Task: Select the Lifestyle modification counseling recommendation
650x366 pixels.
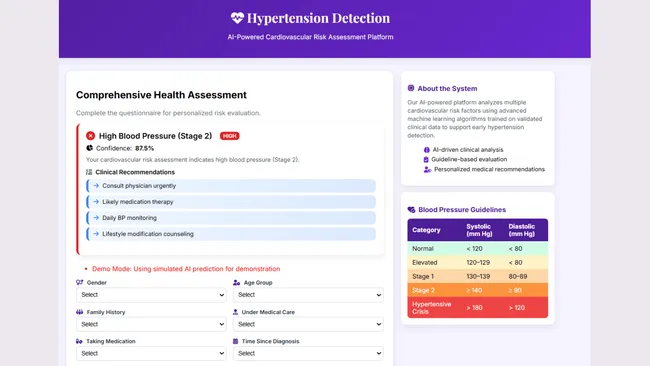Action: click(x=231, y=234)
